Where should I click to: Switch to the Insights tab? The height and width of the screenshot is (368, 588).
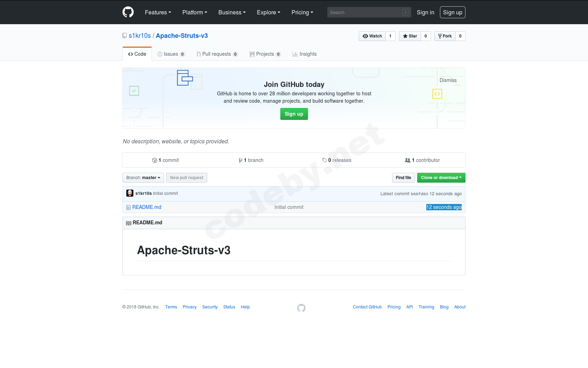pos(304,54)
